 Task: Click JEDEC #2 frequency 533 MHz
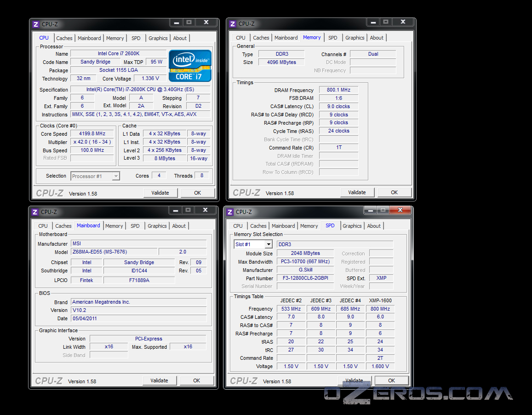[291, 309]
